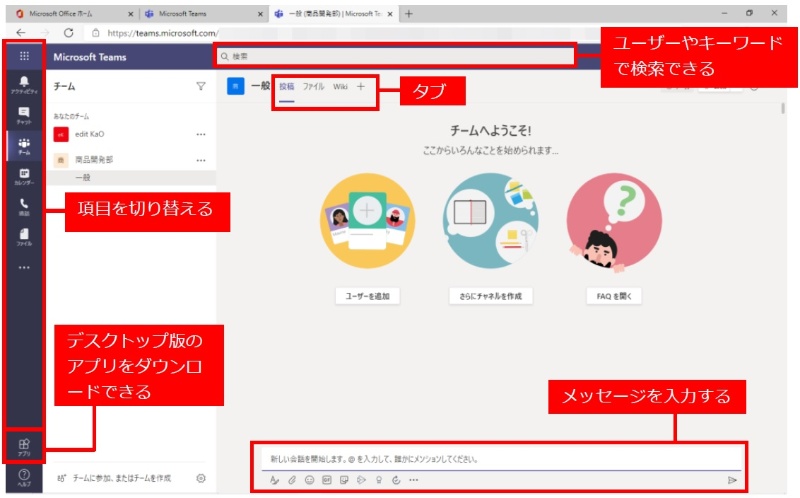Click the ユーザーを追加 button
Screen dimensions: 800x498
point(366,296)
